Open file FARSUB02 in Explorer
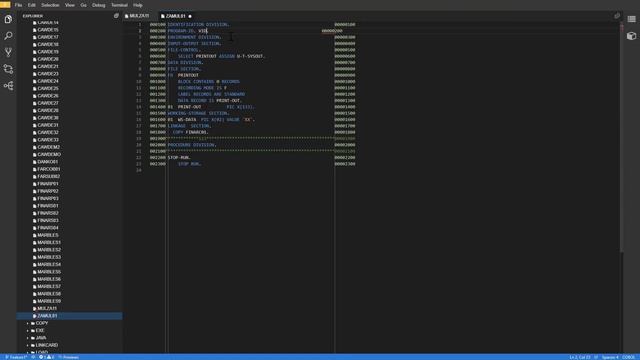 pos(49,177)
